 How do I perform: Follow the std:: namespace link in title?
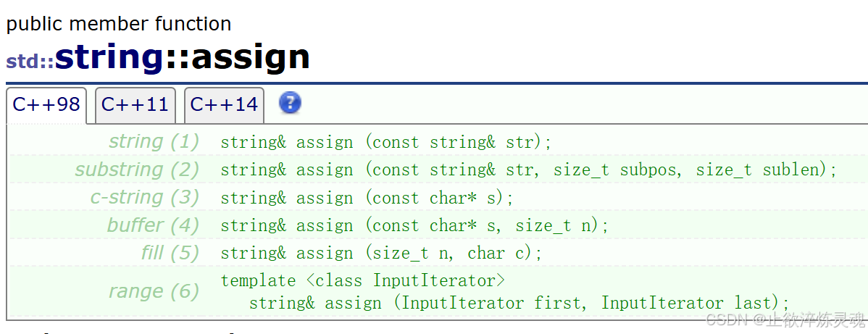(x=30, y=62)
